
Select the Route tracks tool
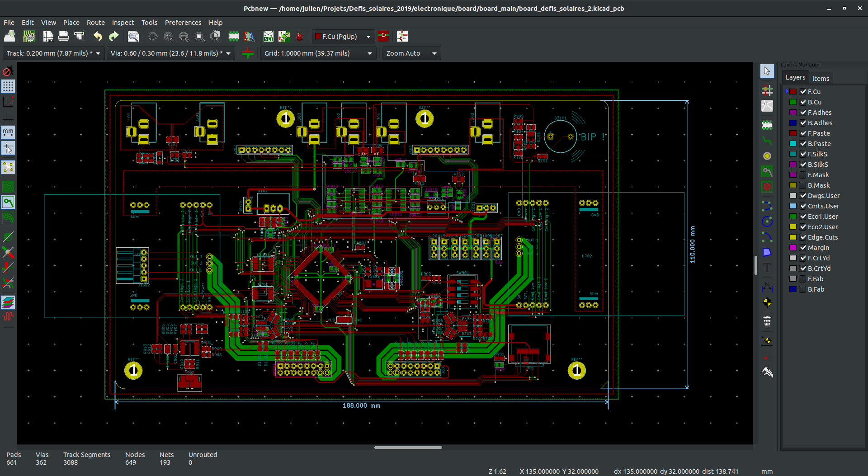pos(767,141)
